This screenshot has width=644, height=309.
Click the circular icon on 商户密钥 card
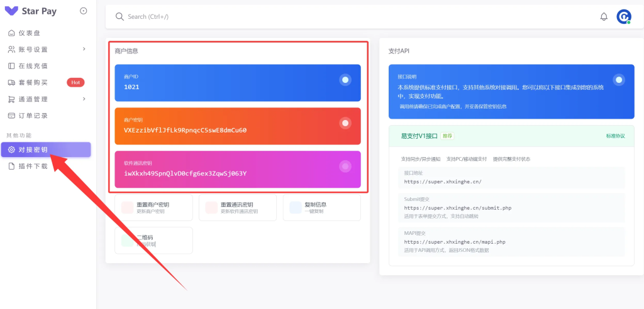pos(345,123)
